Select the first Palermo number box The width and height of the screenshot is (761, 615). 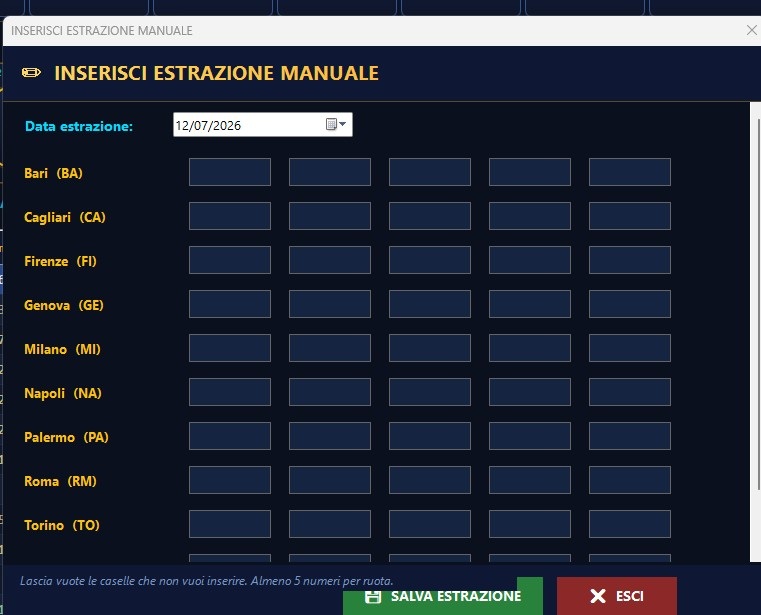230,436
